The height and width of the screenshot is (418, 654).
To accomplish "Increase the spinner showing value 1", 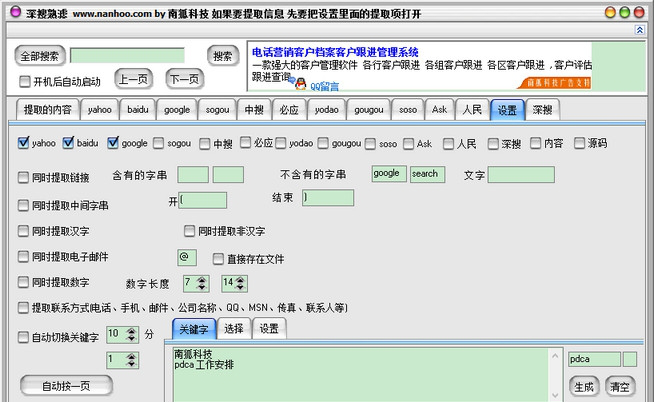I will click(x=132, y=357).
